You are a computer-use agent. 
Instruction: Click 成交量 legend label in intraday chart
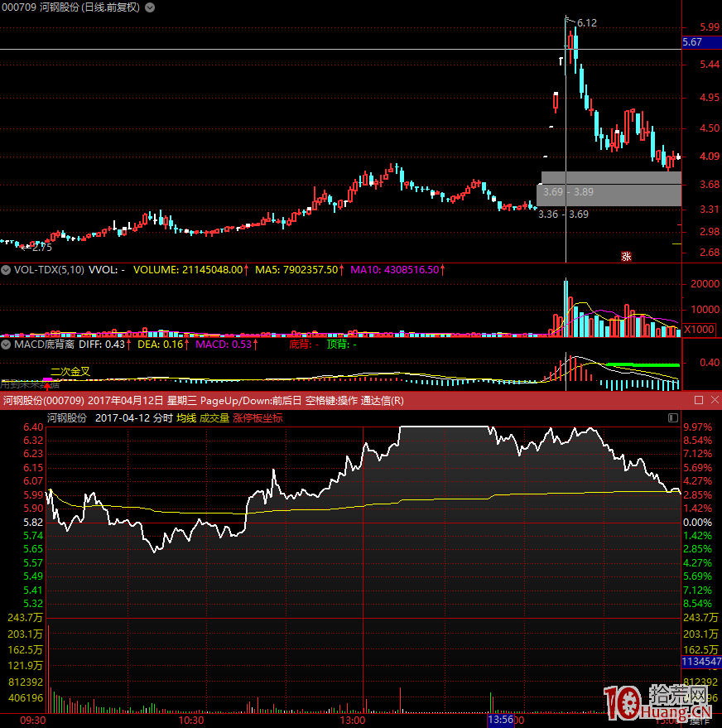click(x=214, y=418)
